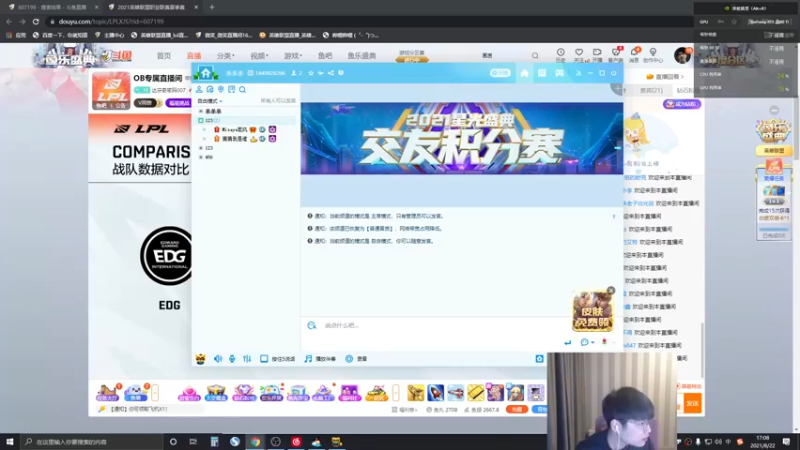800x450 pixels.
Task: Send a flower with the rose icon
Action: pyautogui.click(x=604, y=342)
